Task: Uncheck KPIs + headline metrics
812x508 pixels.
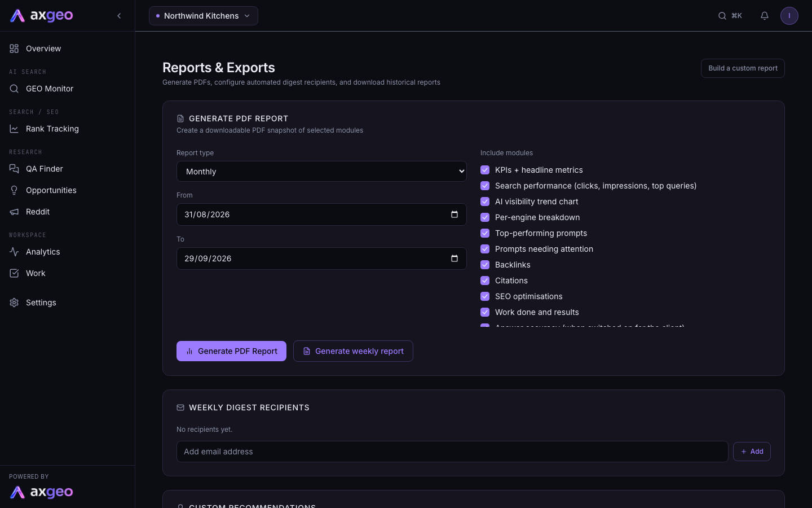Action: point(485,170)
